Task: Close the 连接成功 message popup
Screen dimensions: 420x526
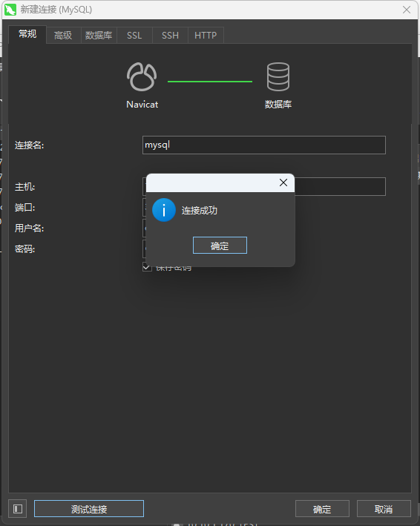Action: point(283,183)
